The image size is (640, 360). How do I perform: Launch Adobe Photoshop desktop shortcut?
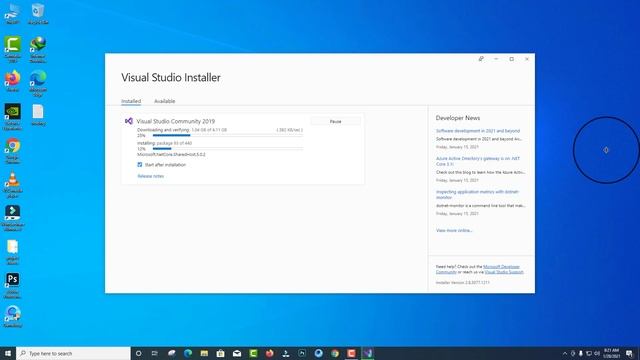click(13, 286)
